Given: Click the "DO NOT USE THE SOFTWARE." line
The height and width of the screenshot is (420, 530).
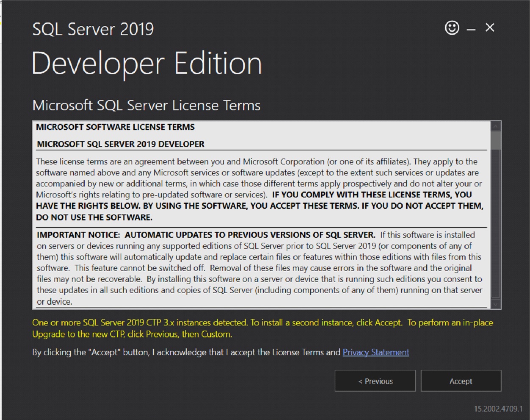Looking at the screenshot, I should coord(94,217).
